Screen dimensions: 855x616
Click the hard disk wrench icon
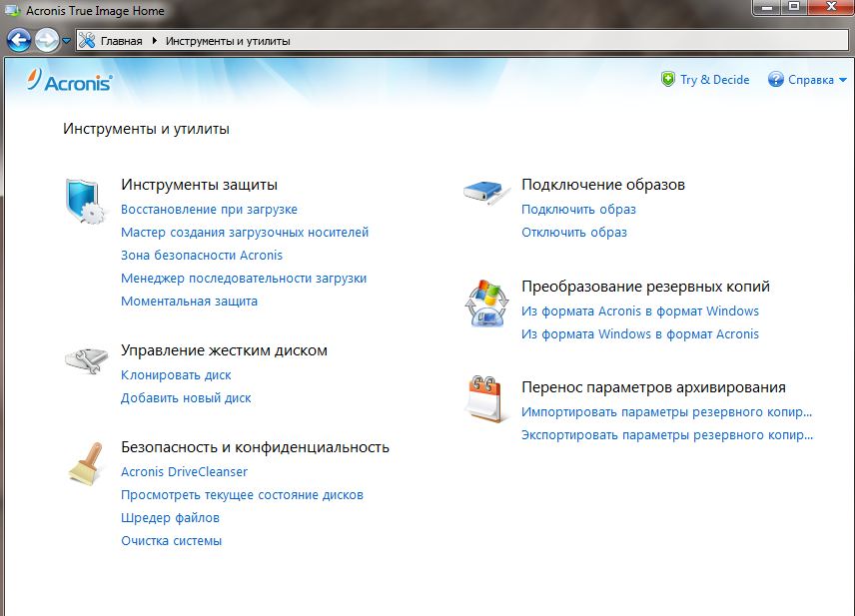(86, 360)
